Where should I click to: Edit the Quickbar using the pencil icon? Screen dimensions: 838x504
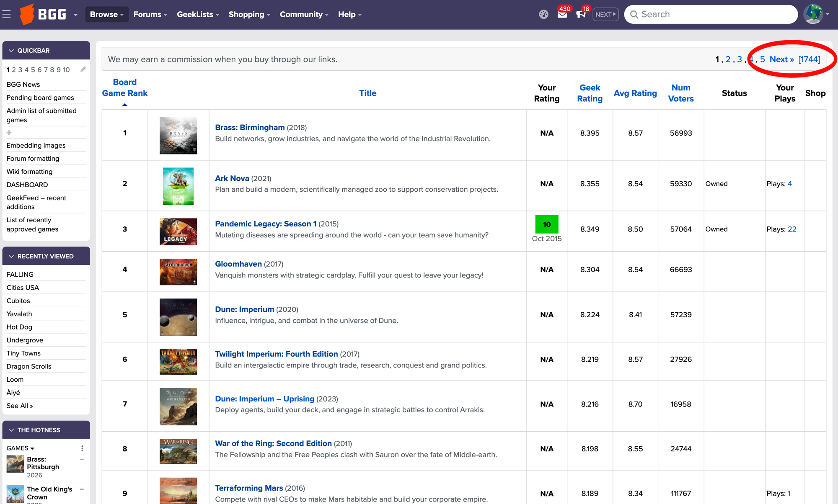[82, 70]
